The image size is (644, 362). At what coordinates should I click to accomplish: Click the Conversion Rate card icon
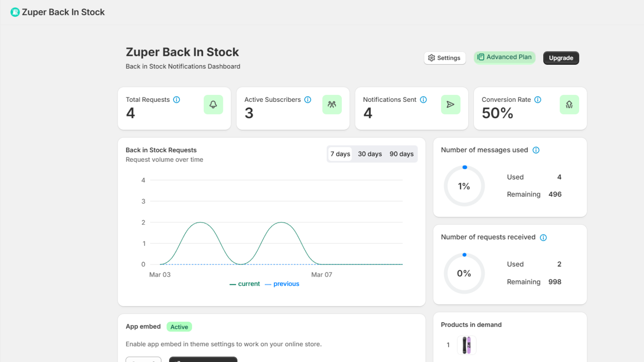pos(569,105)
